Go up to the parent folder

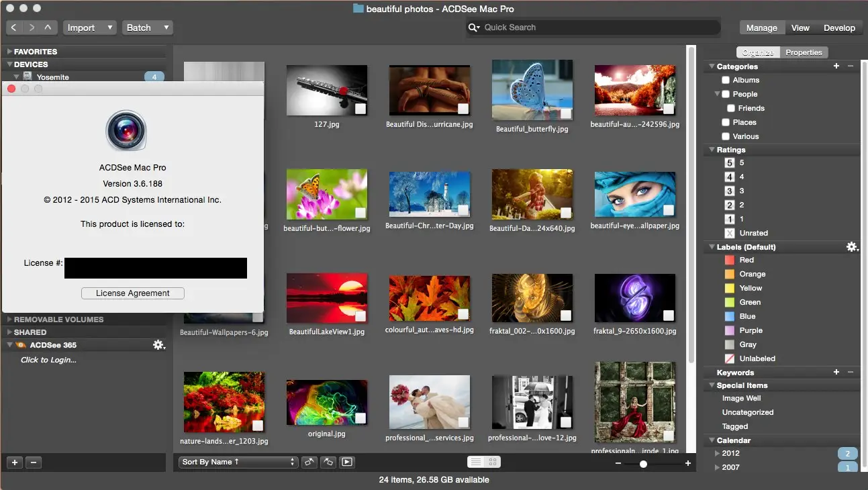[48, 28]
